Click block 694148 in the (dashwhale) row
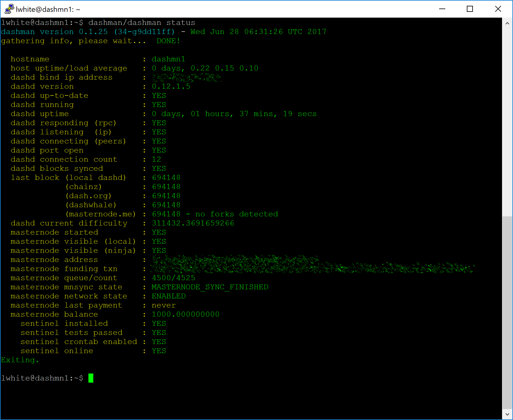 click(x=166, y=205)
